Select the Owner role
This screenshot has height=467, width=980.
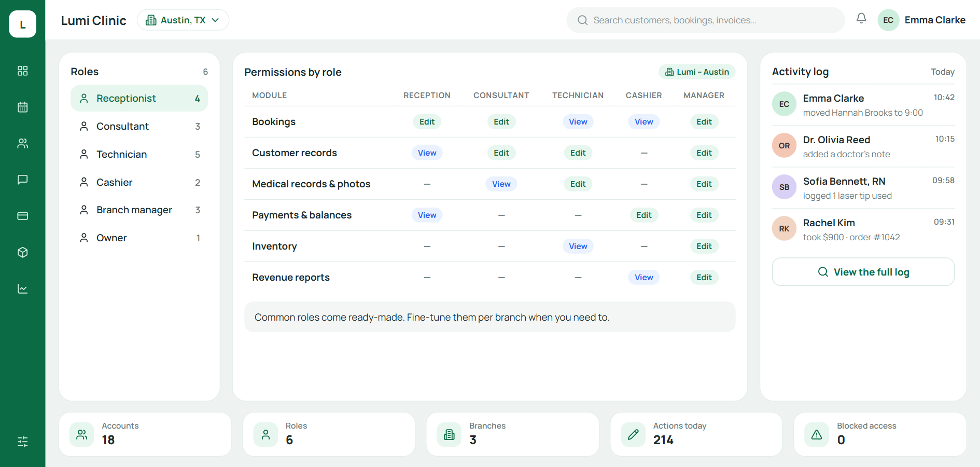pos(139,238)
